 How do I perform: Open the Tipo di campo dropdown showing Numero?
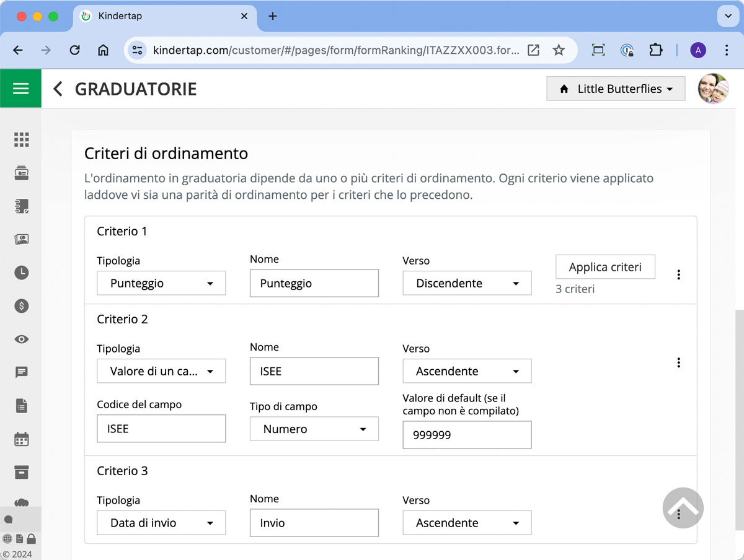pyautogui.click(x=314, y=429)
